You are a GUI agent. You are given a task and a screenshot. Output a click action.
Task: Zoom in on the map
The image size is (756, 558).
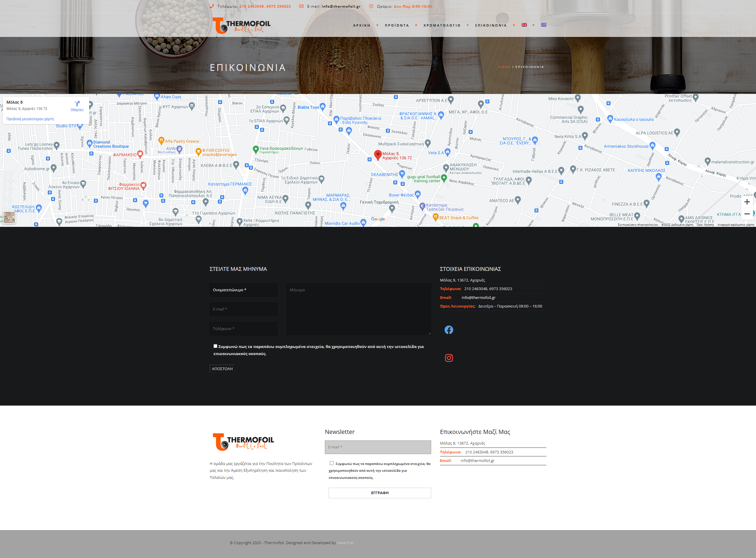click(747, 202)
